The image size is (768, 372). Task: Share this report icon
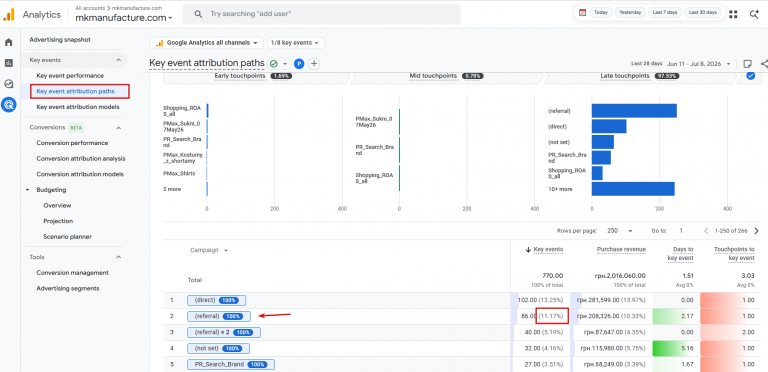(x=764, y=64)
